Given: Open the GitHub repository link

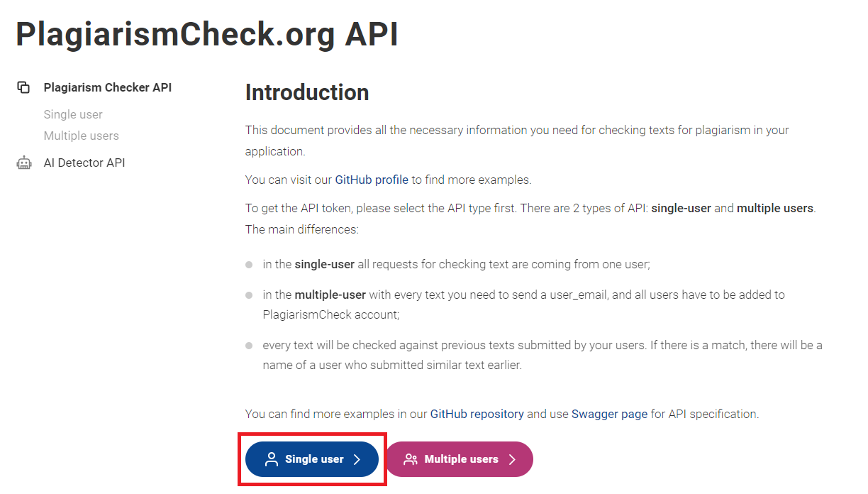Looking at the screenshot, I should pyautogui.click(x=477, y=414).
